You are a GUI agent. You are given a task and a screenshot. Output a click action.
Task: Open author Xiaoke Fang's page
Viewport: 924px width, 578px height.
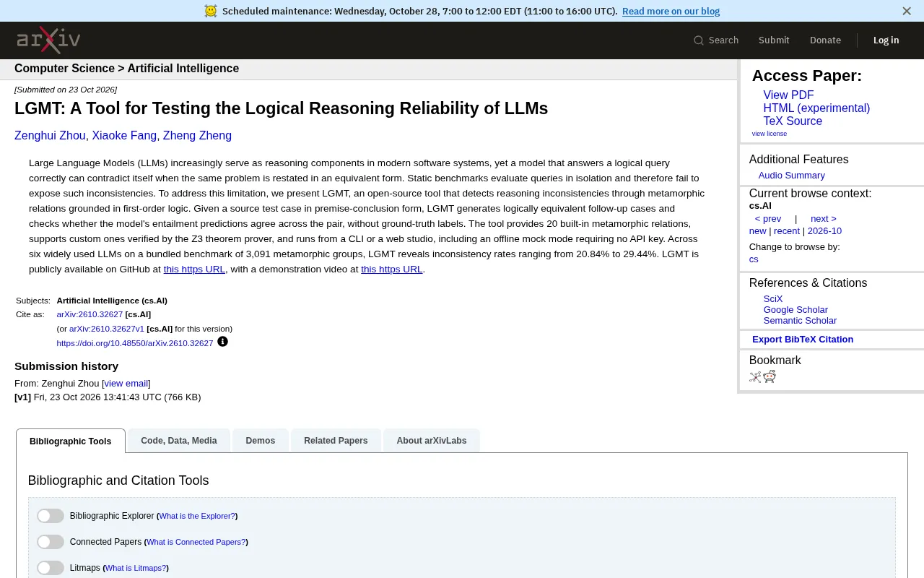124,136
